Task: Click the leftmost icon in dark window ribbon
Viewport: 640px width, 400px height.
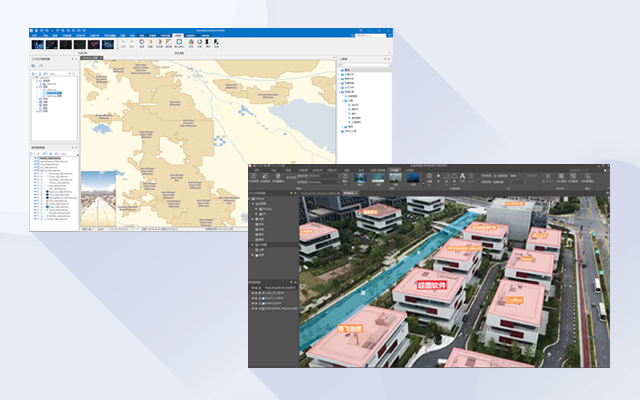Action: [253, 176]
